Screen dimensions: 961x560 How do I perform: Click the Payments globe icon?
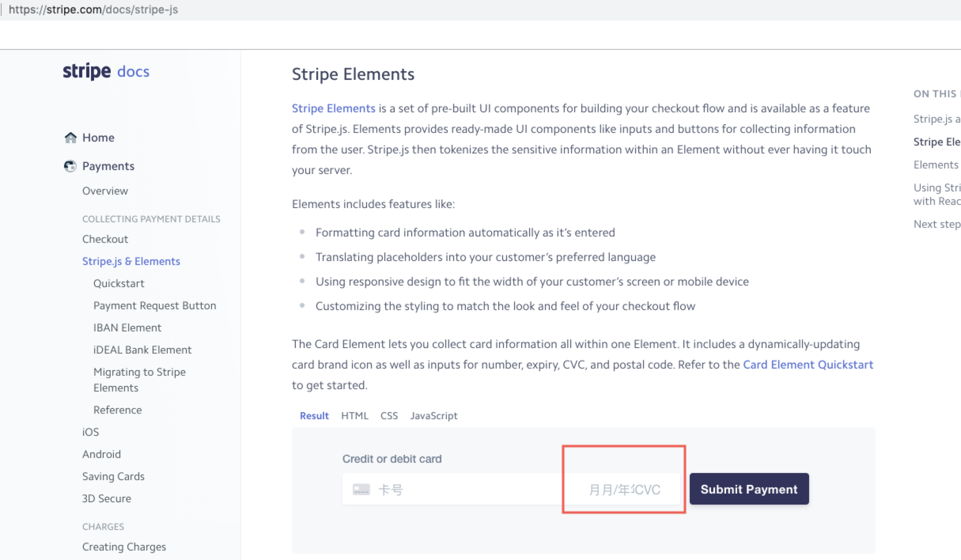[x=70, y=166]
